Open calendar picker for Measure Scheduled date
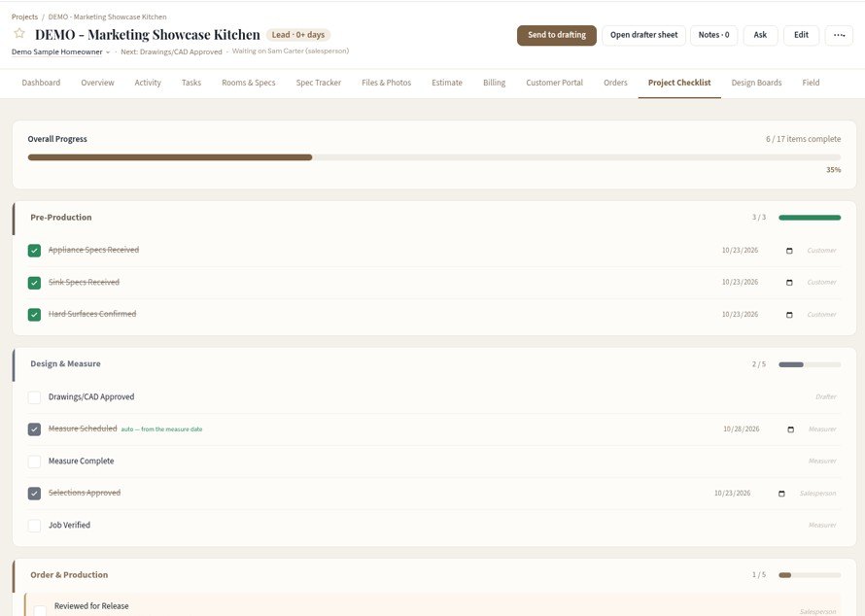This screenshot has width=865, height=616. point(790,429)
